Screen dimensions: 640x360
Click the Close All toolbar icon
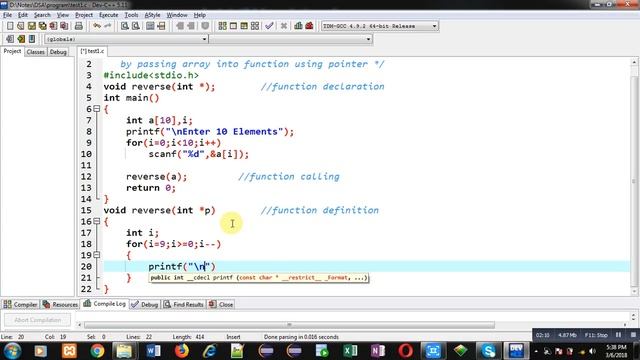pos(64,26)
